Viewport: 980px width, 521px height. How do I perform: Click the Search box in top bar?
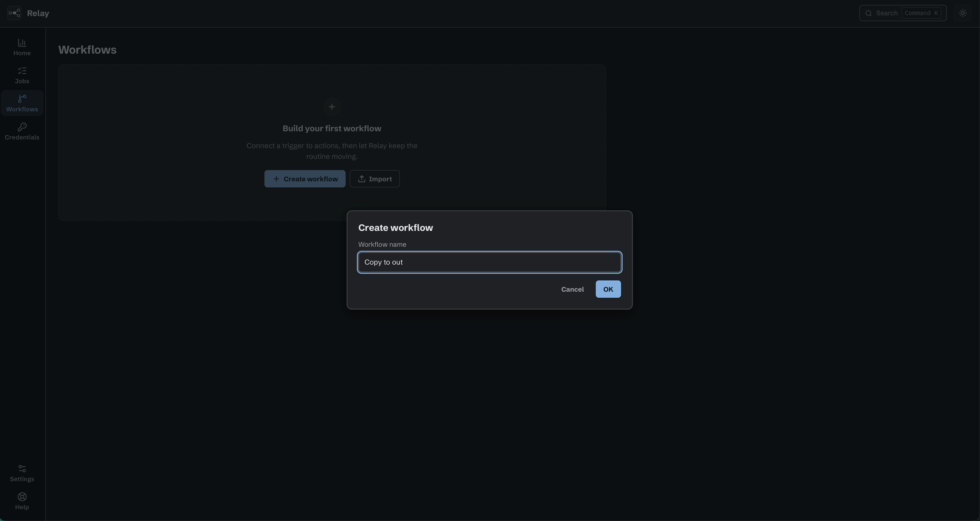pyautogui.click(x=903, y=13)
